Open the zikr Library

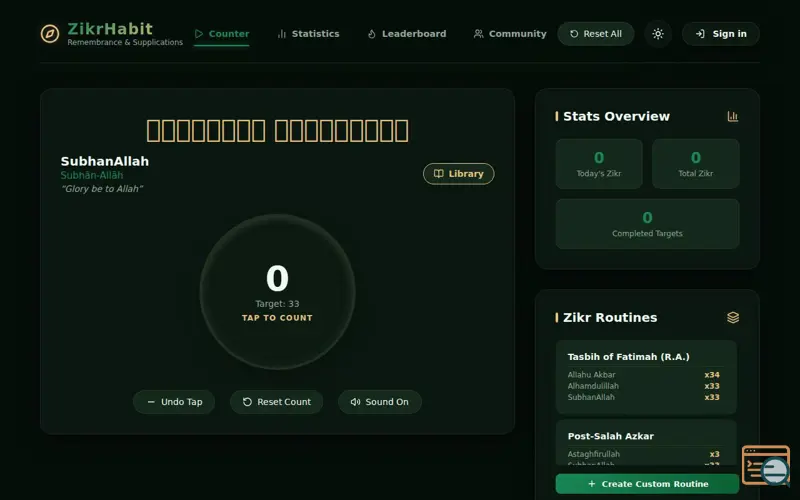click(458, 173)
